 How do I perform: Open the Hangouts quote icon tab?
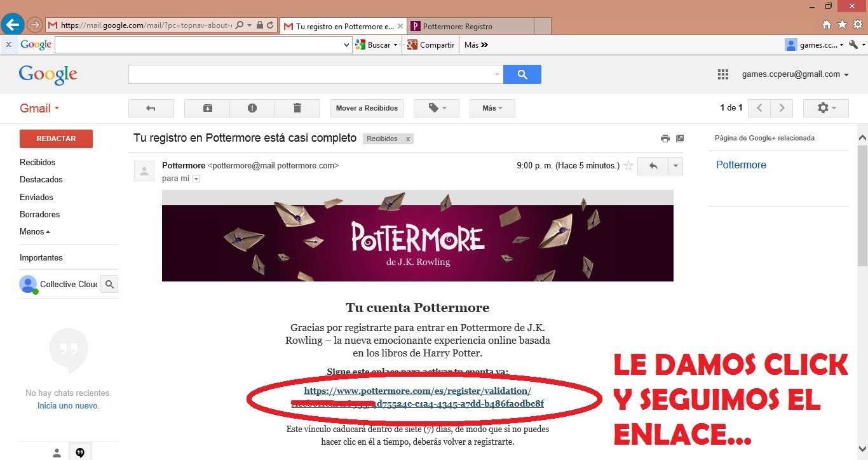pos(80,452)
